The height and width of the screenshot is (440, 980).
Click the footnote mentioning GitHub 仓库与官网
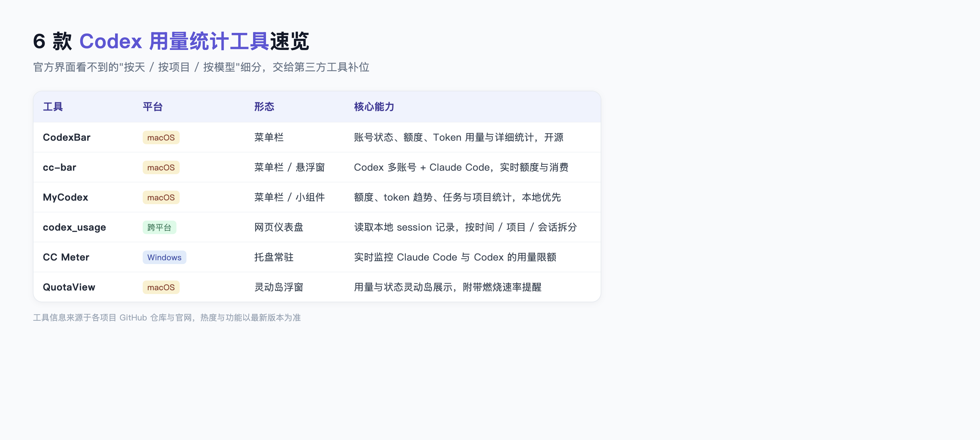[x=167, y=318]
